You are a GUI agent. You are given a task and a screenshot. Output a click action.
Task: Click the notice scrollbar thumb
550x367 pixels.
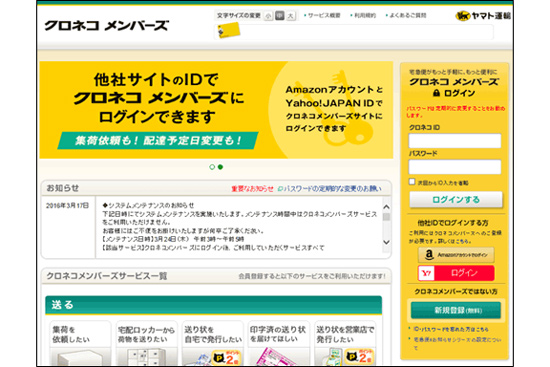click(x=386, y=217)
